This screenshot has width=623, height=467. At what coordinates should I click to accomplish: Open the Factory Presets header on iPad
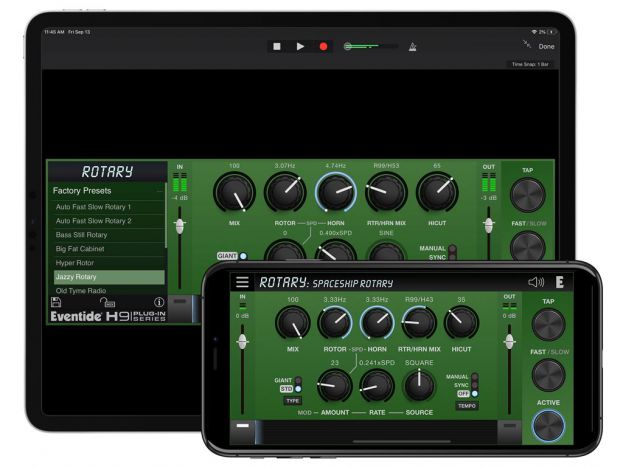[x=106, y=191]
